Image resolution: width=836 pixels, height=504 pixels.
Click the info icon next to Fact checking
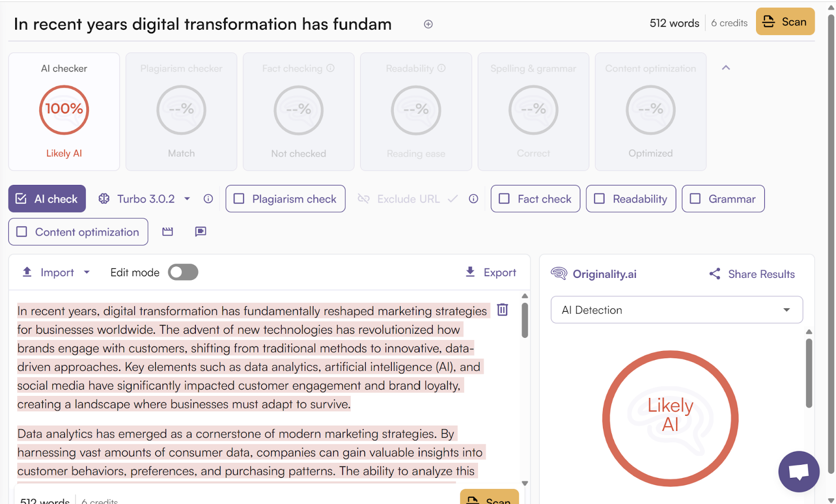(330, 68)
